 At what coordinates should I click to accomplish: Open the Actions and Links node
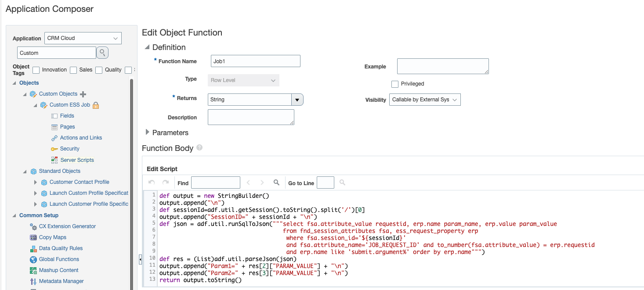tap(81, 138)
